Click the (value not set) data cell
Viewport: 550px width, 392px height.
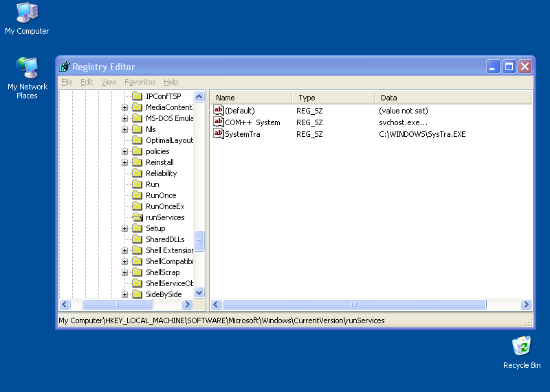point(404,111)
